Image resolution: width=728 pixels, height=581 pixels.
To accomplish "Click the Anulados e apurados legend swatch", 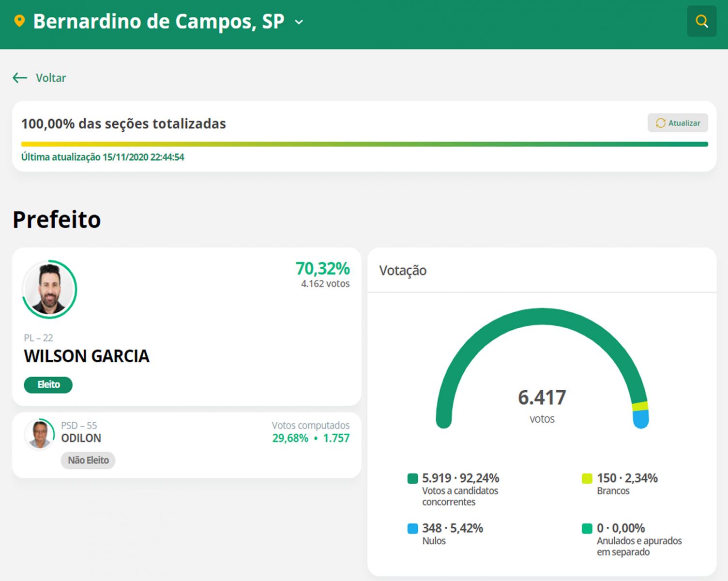I will click(587, 528).
